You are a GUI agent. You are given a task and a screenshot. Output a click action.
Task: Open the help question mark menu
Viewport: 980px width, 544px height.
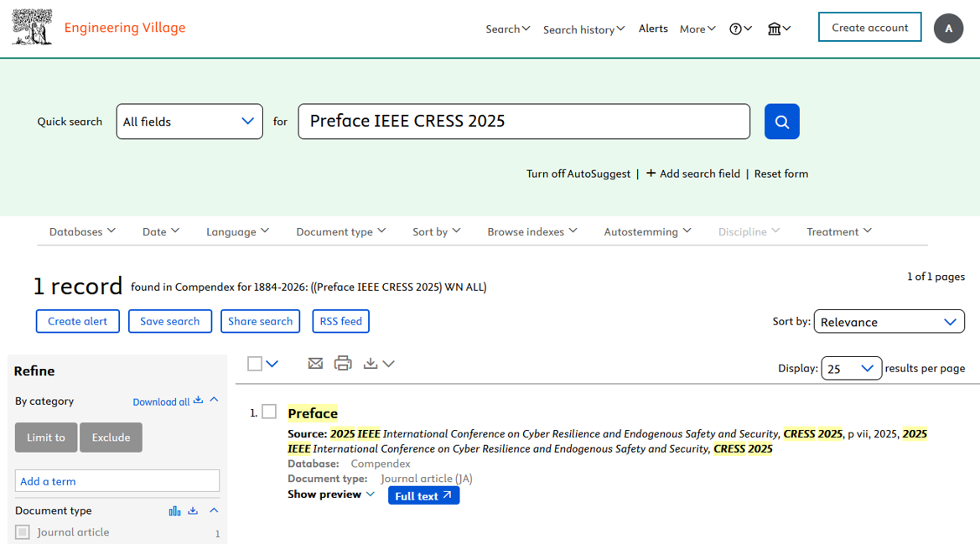coord(740,28)
